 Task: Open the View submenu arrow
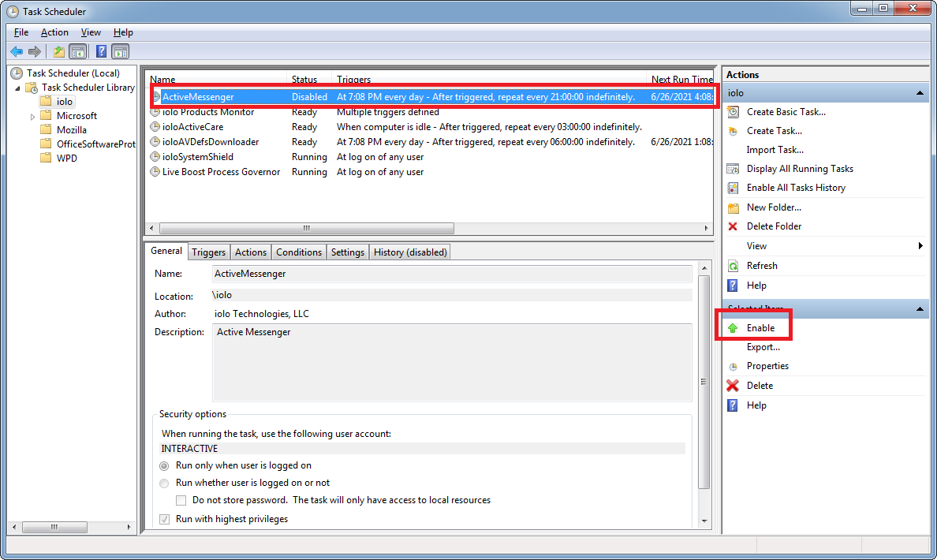coord(920,245)
